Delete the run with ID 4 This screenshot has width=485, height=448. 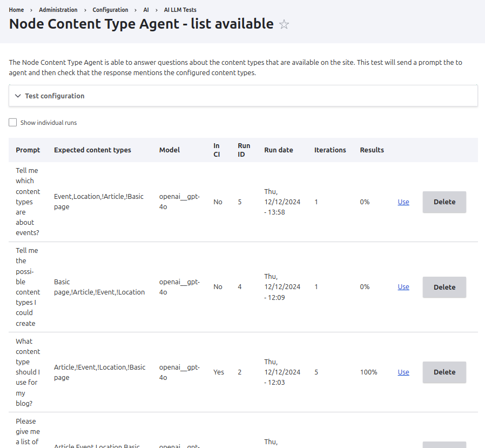coord(444,287)
